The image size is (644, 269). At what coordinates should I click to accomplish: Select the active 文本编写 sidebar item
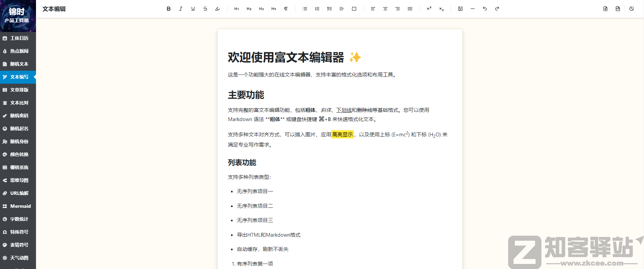point(18,77)
